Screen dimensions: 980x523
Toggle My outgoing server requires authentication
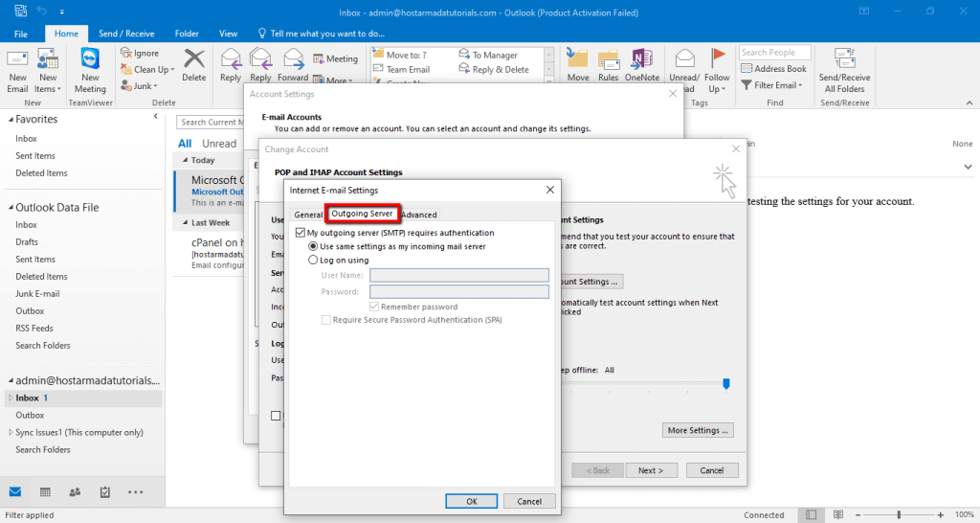pos(301,233)
